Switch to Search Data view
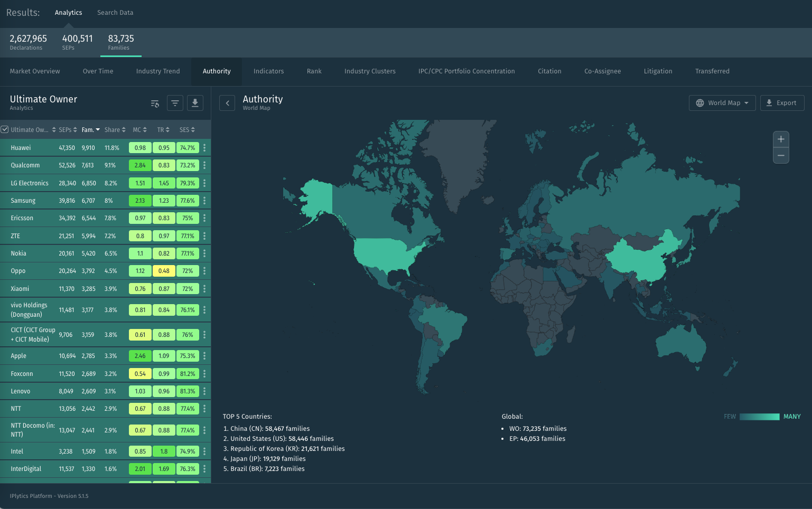The image size is (812, 509). (x=115, y=13)
